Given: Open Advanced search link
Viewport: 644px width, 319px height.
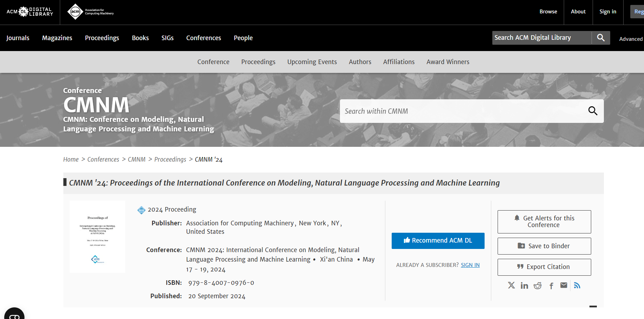Looking at the screenshot, I should coord(631,39).
